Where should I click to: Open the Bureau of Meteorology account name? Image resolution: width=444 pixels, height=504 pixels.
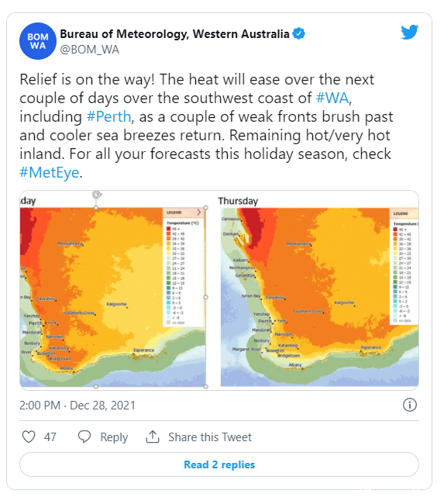point(175,34)
